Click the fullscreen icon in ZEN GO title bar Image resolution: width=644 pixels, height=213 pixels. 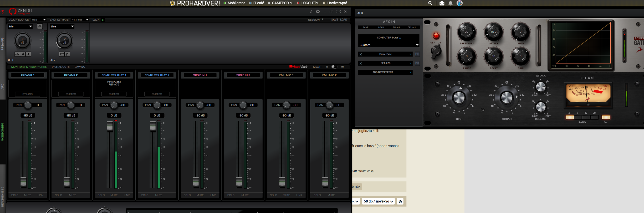click(338, 11)
